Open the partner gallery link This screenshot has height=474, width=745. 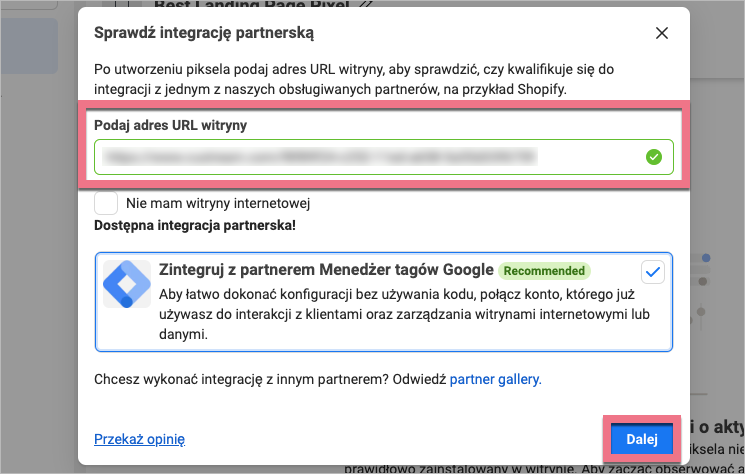(495, 379)
